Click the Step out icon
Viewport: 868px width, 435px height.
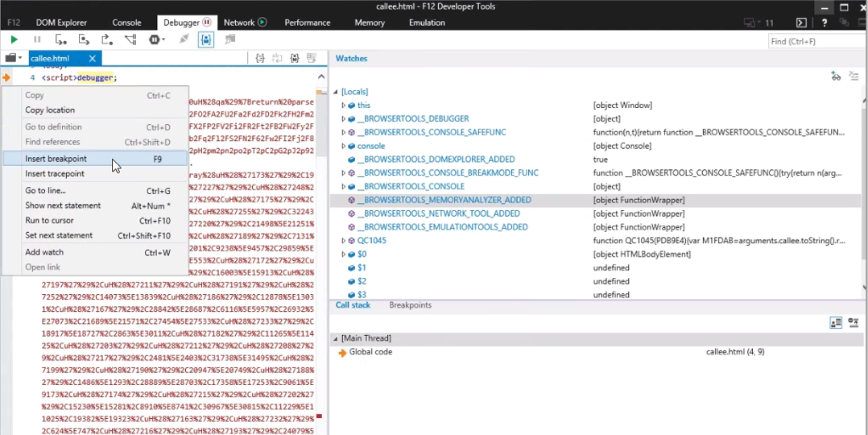(x=106, y=39)
